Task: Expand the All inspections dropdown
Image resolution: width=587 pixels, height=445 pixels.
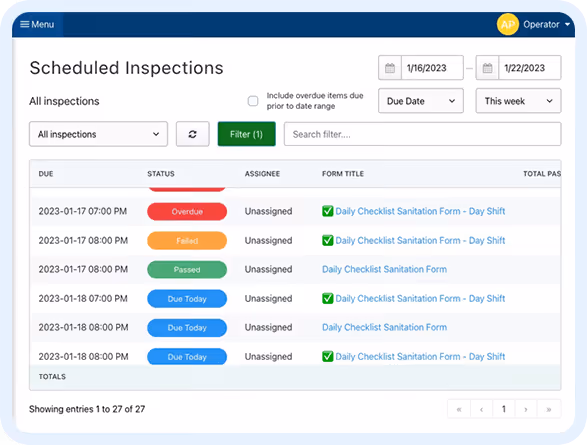Action: point(98,134)
